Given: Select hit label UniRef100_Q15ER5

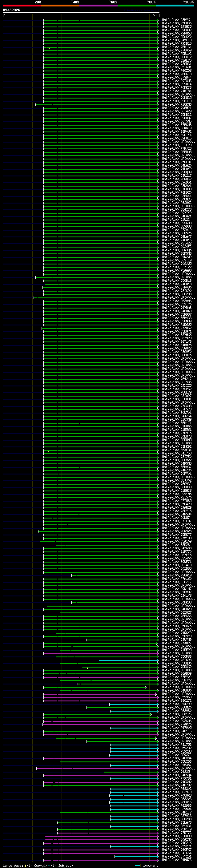Looking at the screenshot, I should (177, 650).
